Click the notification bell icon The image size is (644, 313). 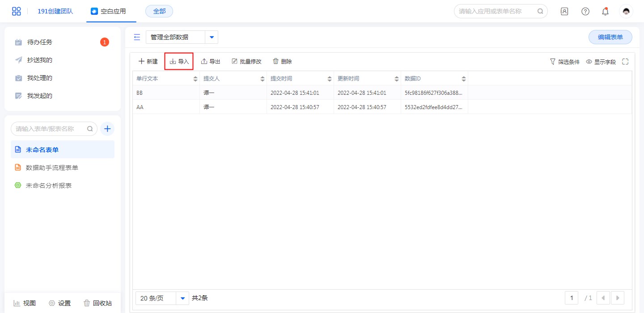coord(605,12)
